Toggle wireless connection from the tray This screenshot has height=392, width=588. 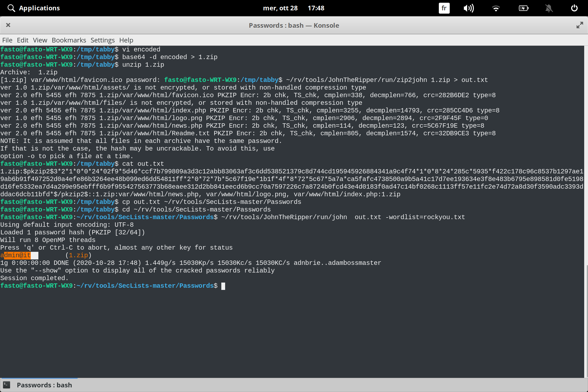496,8
